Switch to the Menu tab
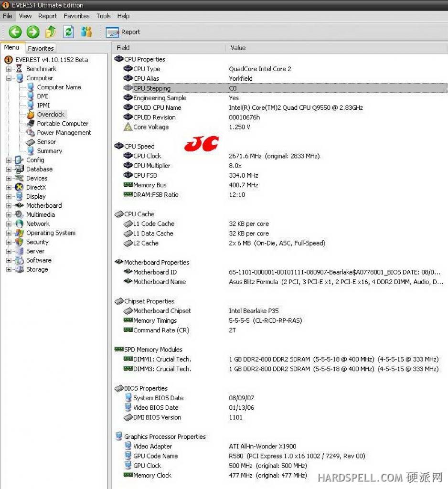 [12, 47]
